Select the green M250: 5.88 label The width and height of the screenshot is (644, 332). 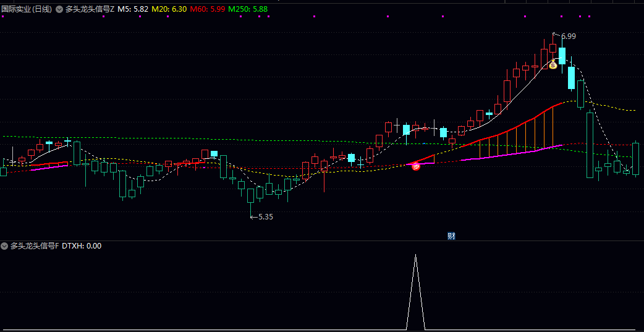[x=248, y=10]
